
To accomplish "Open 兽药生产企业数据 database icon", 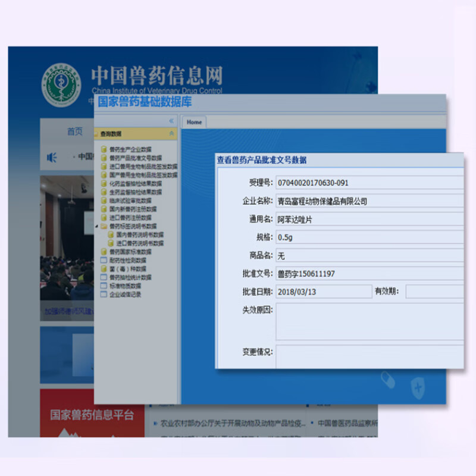I will pyautogui.click(x=104, y=150).
